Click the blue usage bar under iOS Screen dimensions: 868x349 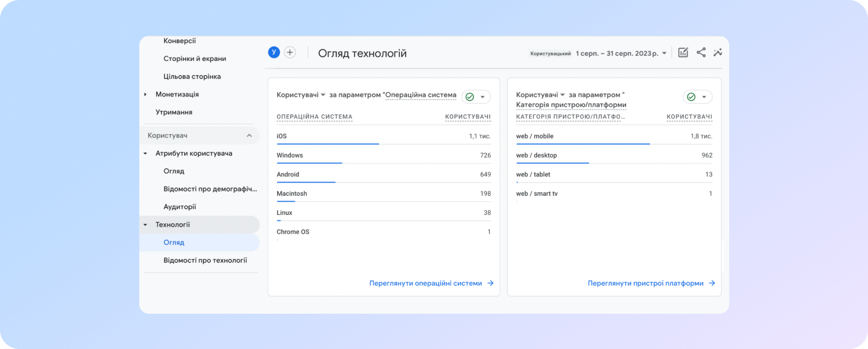327,144
